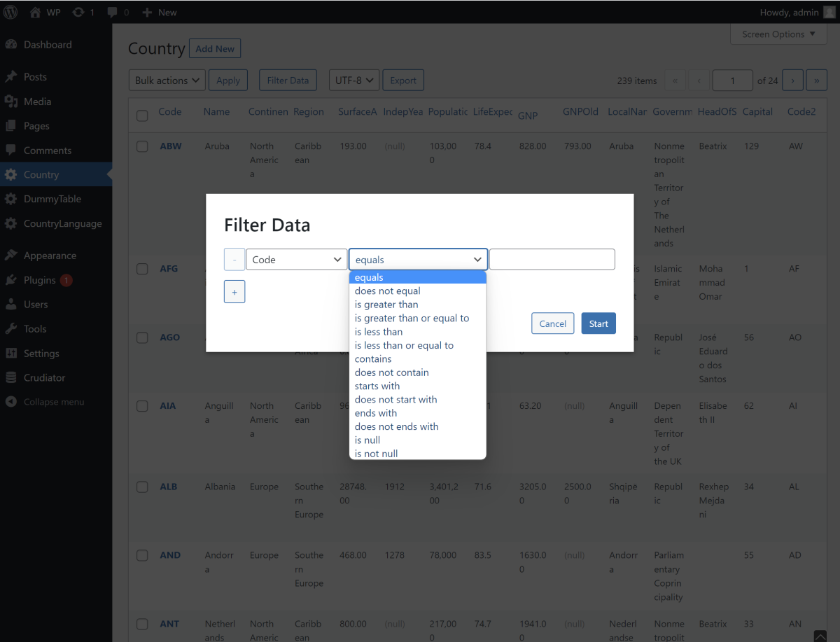Check the ABW row checkbox

point(142,146)
